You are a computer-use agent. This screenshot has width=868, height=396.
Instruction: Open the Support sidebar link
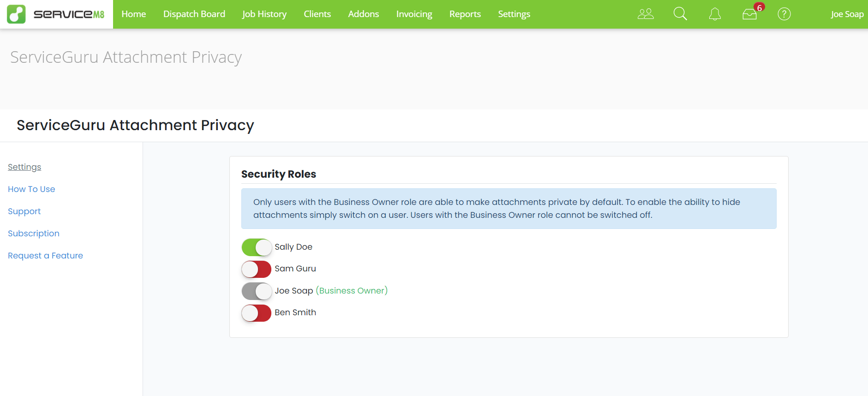(24, 211)
